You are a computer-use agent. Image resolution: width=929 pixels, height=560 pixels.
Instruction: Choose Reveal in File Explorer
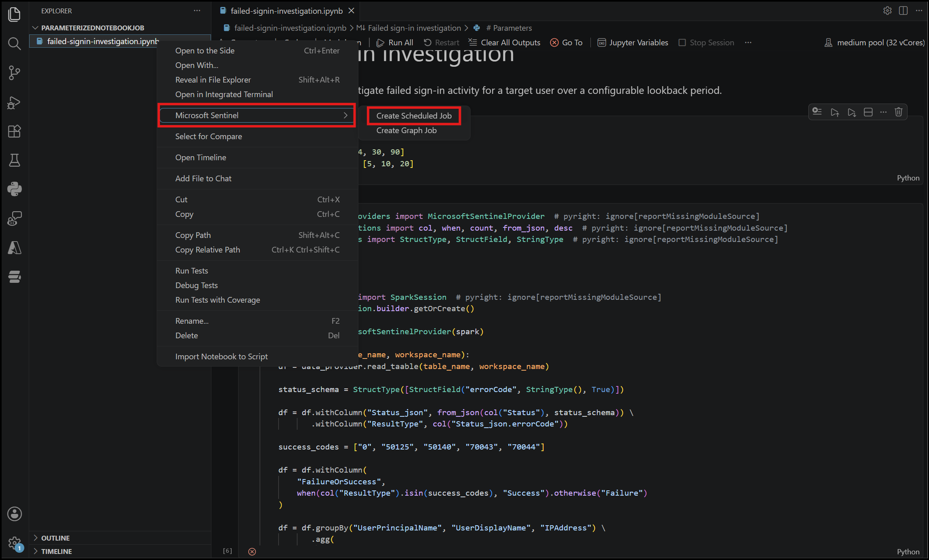pos(257,80)
